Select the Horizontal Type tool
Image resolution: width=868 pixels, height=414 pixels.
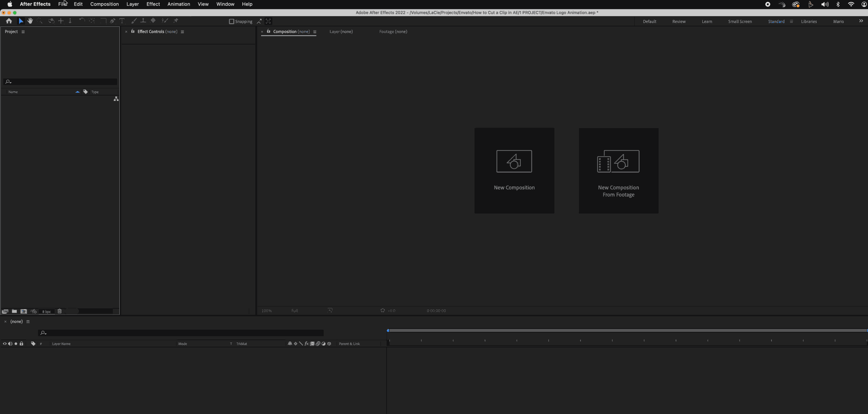(122, 21)
